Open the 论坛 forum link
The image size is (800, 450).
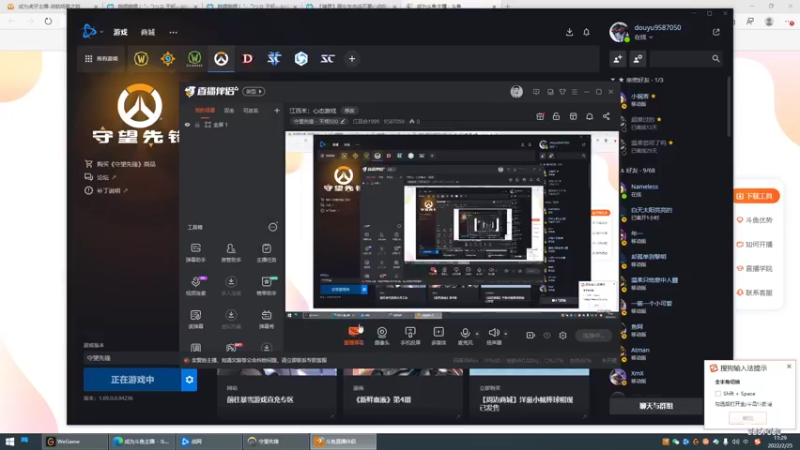click(101, 177)
